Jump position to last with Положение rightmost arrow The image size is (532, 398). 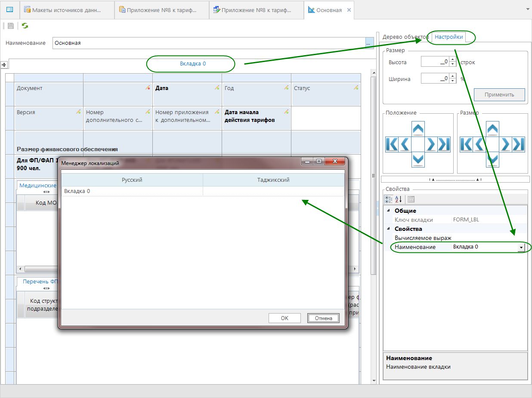pyautogui.click(x=444, y=144)
